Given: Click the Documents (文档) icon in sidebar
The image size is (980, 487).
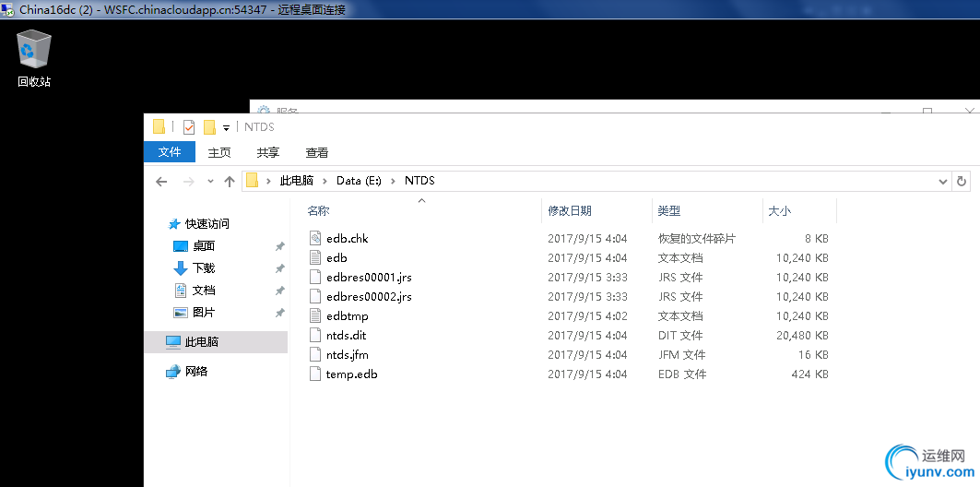Looking at the screenshot, I should click(x=180, y=290).
